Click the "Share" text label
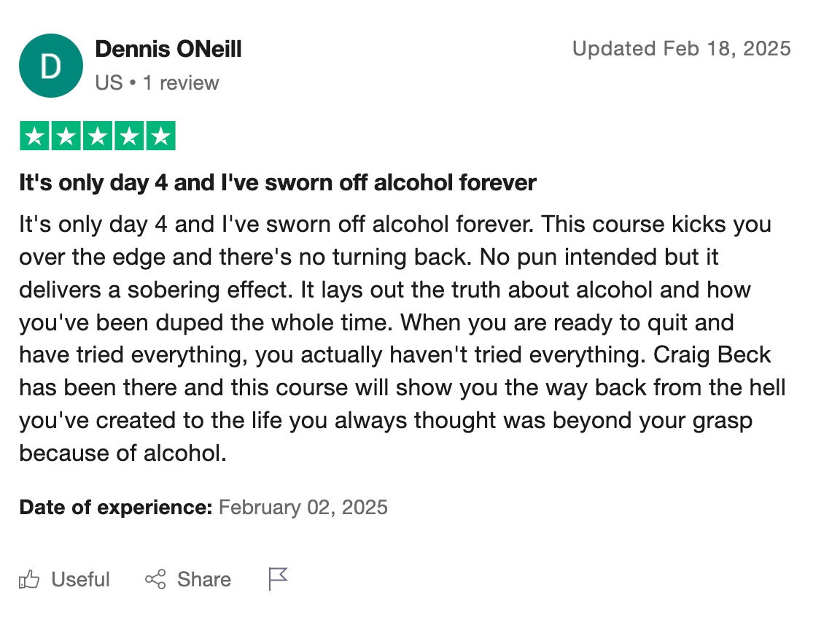 (204, 580)
